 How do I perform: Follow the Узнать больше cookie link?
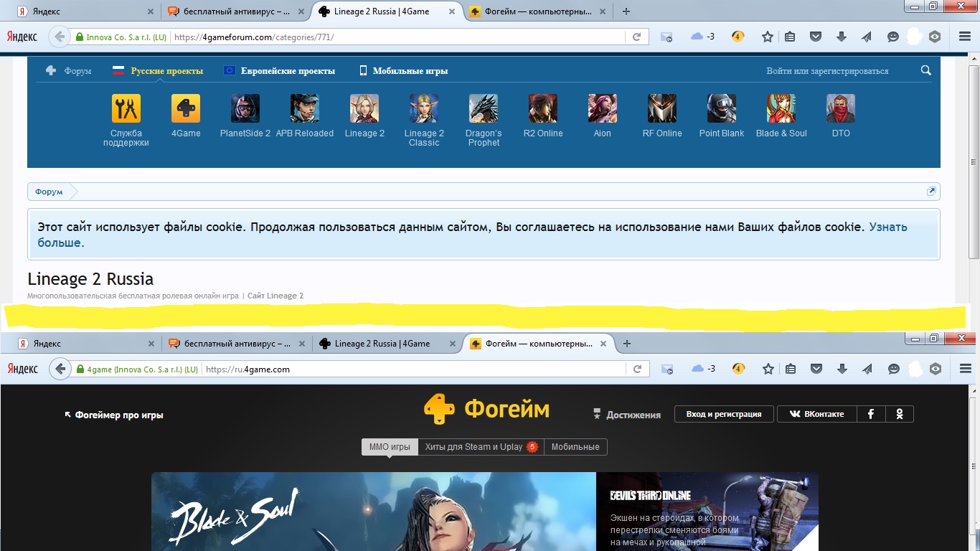(887, 227)
